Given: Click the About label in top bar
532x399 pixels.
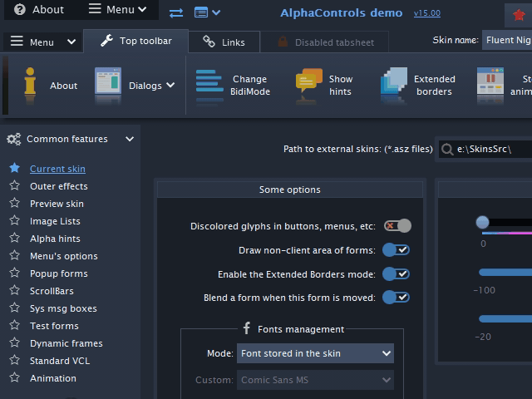Looking at the screenshot, I should (x=48, y=9).
